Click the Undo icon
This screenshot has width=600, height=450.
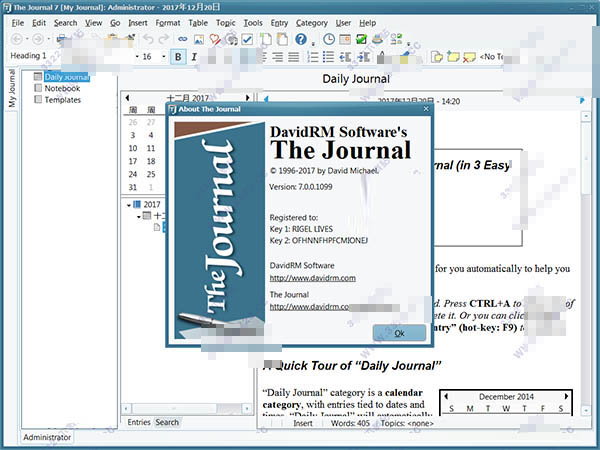148,39
